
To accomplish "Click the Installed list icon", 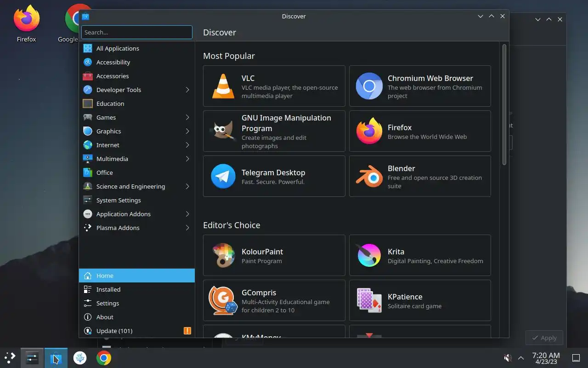I will pyautogui.click(x=88, y=289).
